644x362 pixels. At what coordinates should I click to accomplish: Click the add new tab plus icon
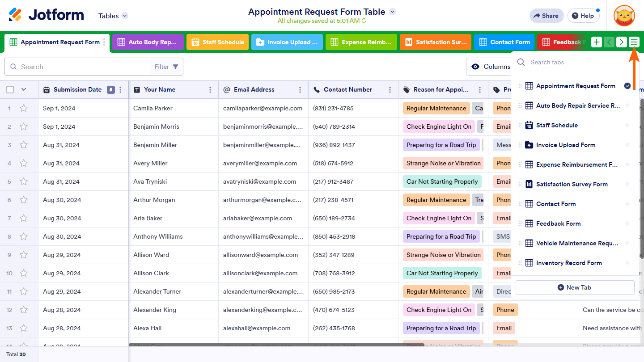596,42
